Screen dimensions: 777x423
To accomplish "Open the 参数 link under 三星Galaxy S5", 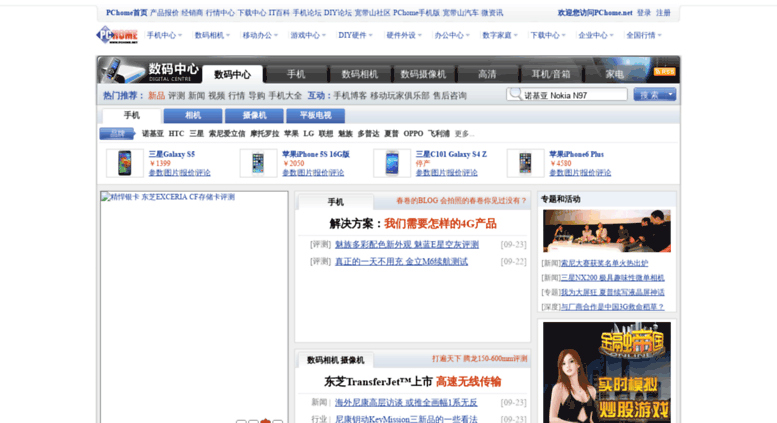I will [156, 173].
